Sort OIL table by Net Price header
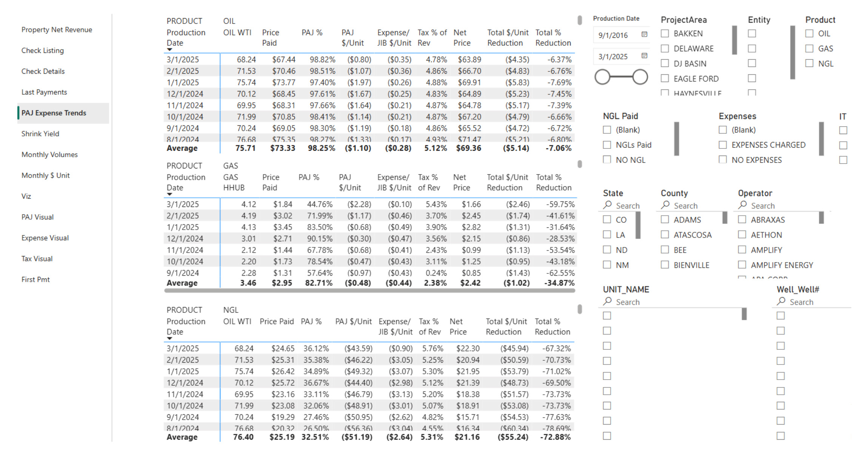 tap(462, 38)
